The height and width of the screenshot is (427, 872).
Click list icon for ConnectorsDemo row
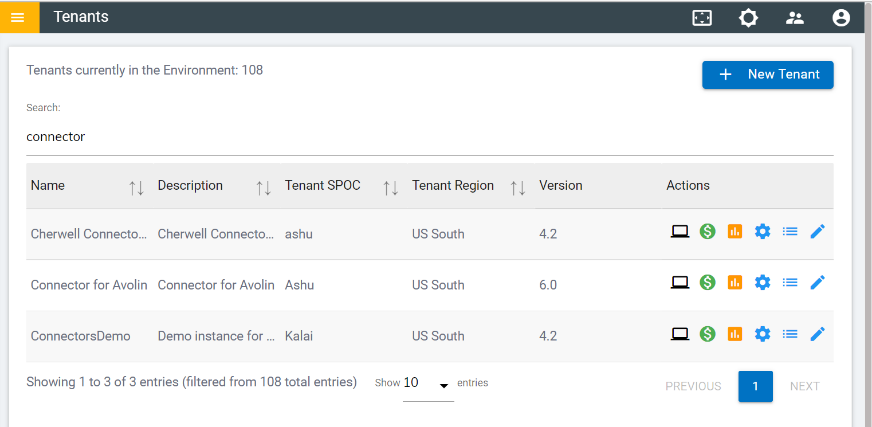[x=790, y=334]
